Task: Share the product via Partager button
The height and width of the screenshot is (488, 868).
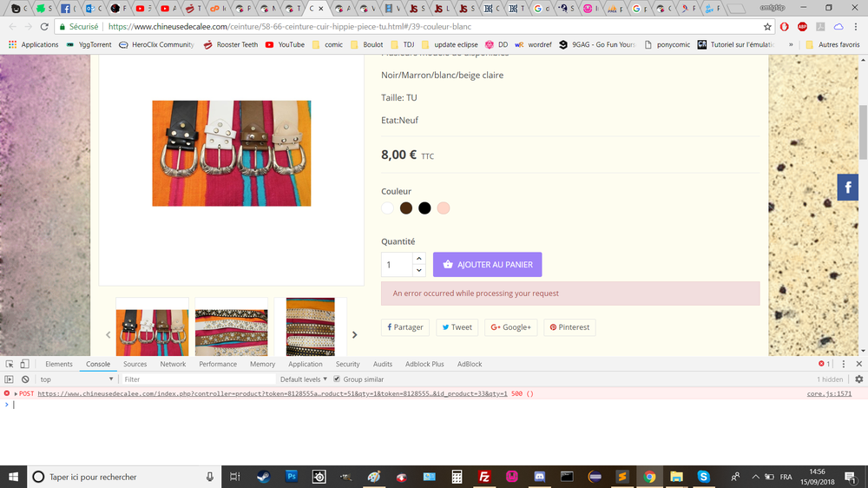Action: 405,327
